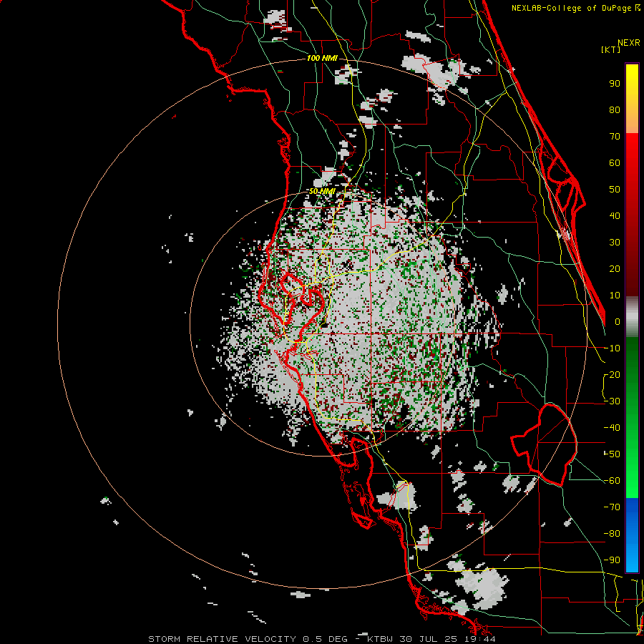Image resolution: width=644 pixels, height=644 pixels.
Task: Click the 70 value on the velocity scale
Action: pos(615,137)
